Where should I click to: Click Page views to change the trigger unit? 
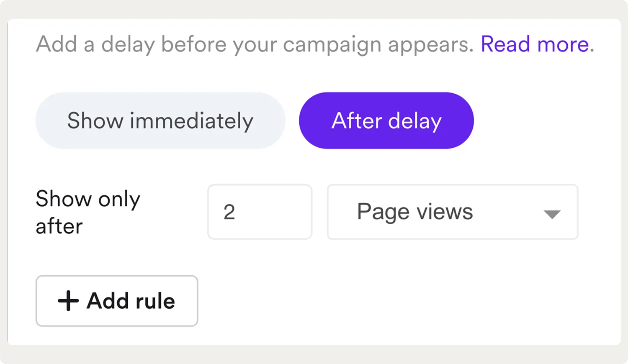[x=414, y=212]
